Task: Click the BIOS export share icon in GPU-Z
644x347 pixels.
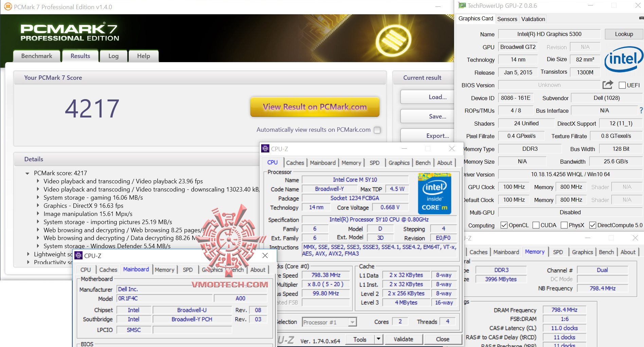Action: click(x=608, y=85)
